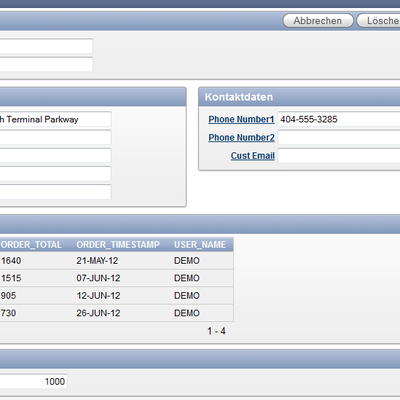Viewport: 400px width, 400px height.
Task: Select the 07-JUN-12 order row
Action: point(117,278)
